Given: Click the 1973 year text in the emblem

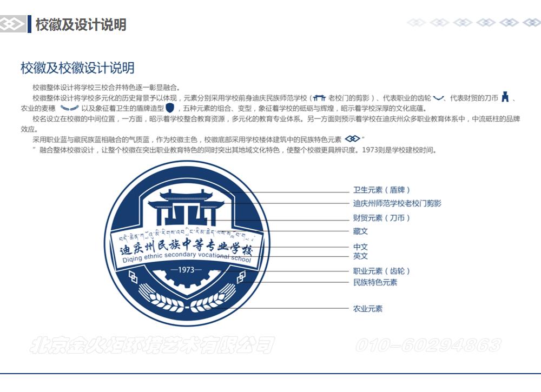Looking at the screenshot, I should [186, 270].
